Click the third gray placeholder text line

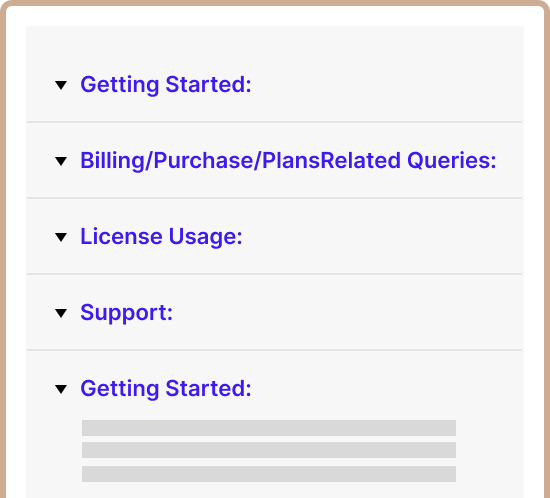click(269, 474)
